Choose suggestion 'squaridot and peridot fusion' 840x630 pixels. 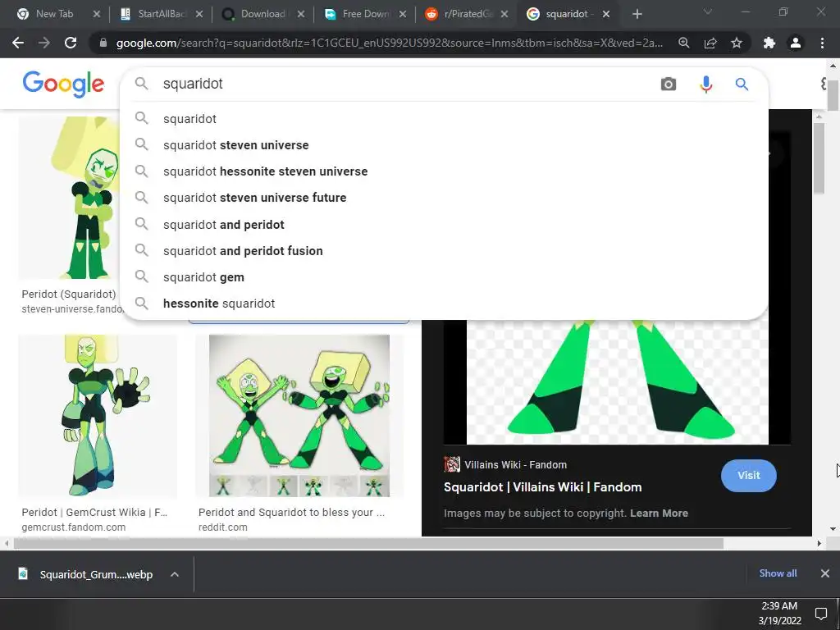click(x=445, y=251)
